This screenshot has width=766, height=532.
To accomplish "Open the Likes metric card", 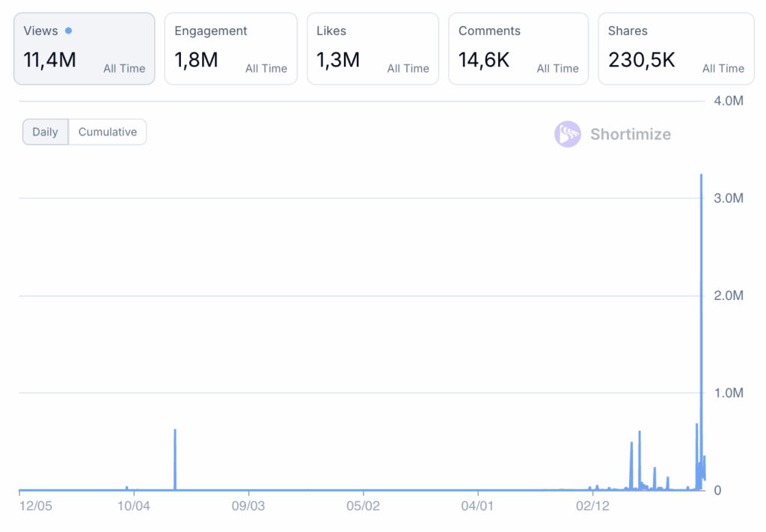I will (x=373, y=49).
